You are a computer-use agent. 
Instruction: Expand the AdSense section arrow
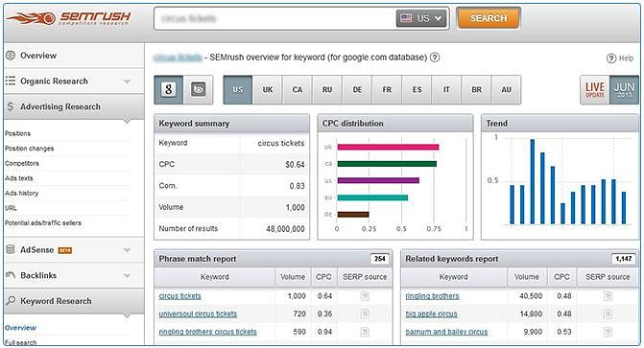(x=127, y=250)
